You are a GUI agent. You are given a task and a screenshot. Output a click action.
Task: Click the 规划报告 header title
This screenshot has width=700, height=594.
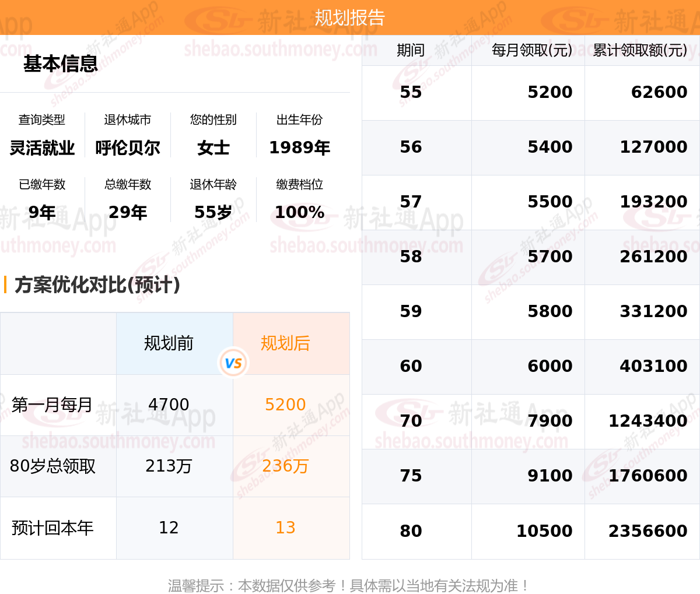[350, 17]
